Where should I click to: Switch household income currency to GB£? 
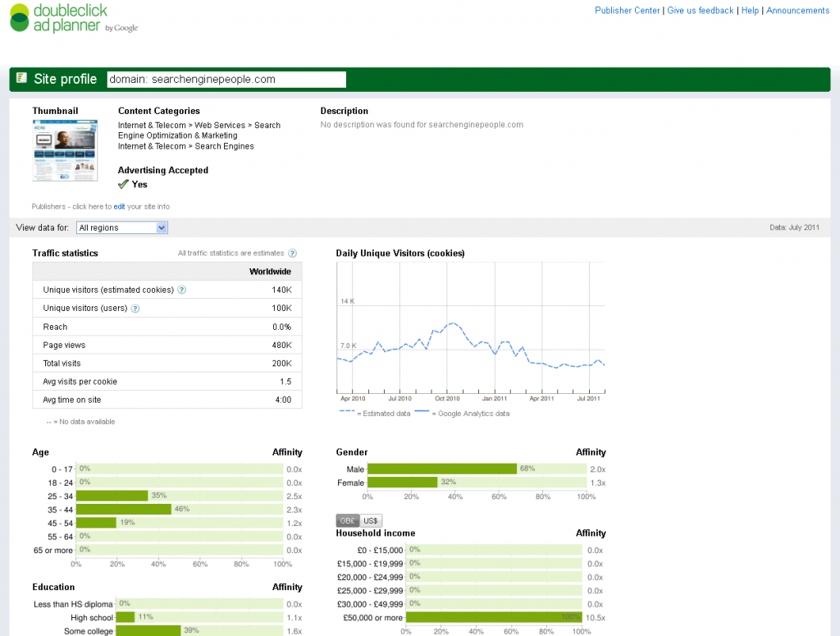347,521
